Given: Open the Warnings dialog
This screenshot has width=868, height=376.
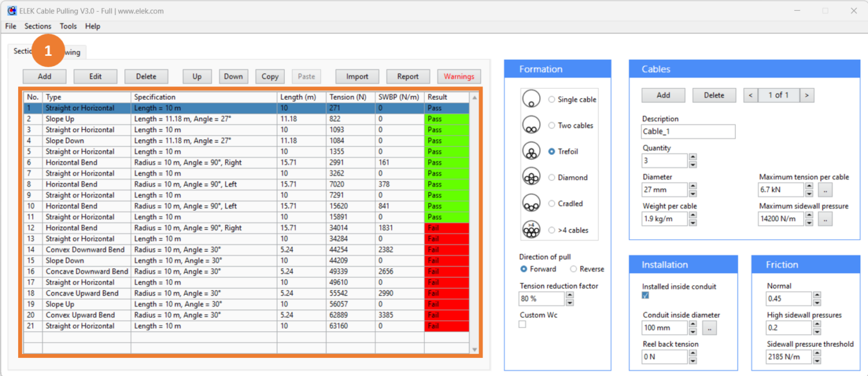Looking at the screenshot, I should pyautogui.click(x=459, y=76).
